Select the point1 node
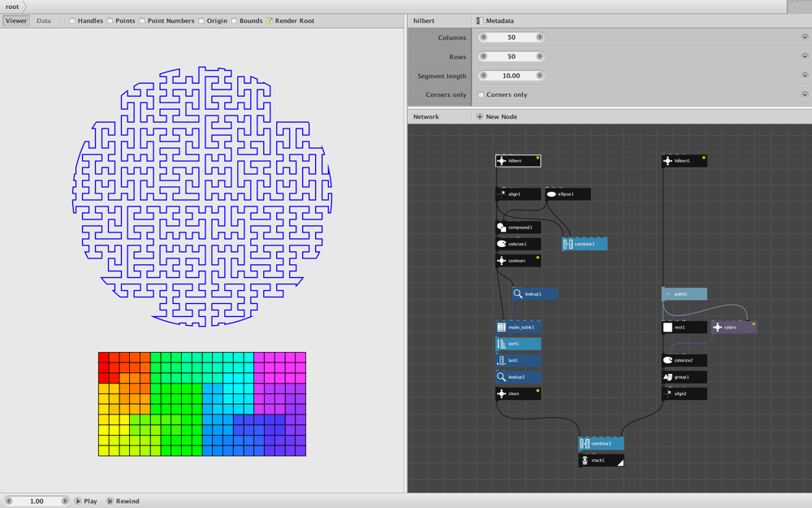812x508 pixels. 685,294
